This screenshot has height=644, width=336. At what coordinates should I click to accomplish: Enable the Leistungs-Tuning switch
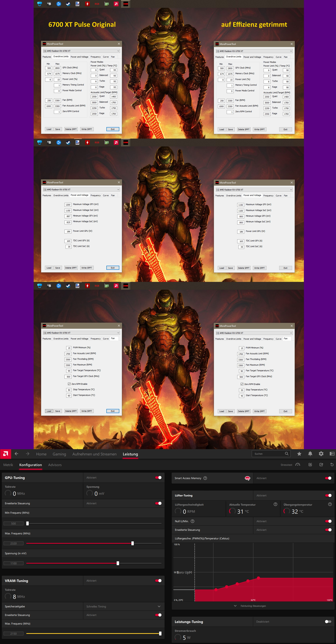tap(328, 622)
